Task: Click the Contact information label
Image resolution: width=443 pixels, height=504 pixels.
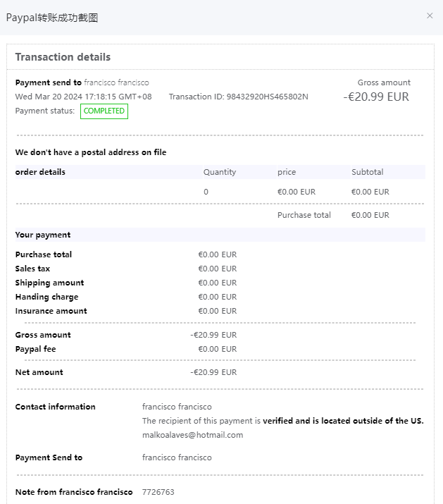Action: coord(55,407)
